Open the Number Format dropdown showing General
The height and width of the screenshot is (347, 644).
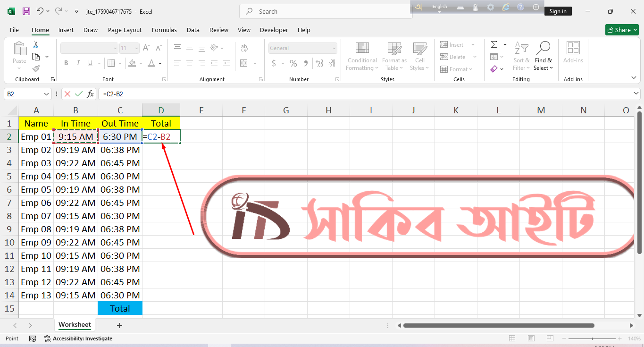(303, 48)
